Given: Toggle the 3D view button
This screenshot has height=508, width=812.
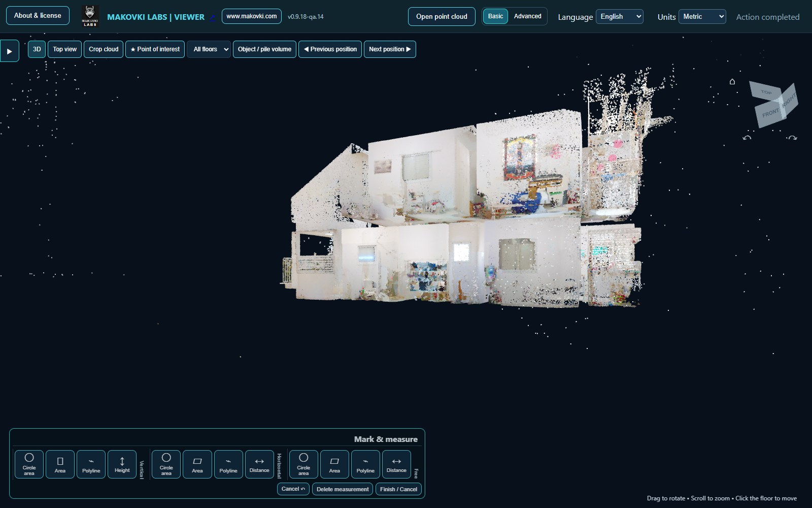Looking at the screenshot, I should 37,49.
